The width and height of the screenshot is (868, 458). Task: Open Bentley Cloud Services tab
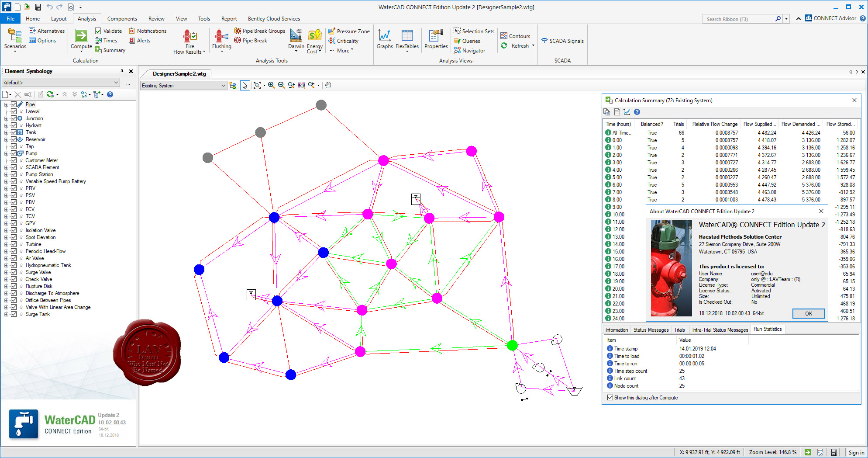click(274, 19)
